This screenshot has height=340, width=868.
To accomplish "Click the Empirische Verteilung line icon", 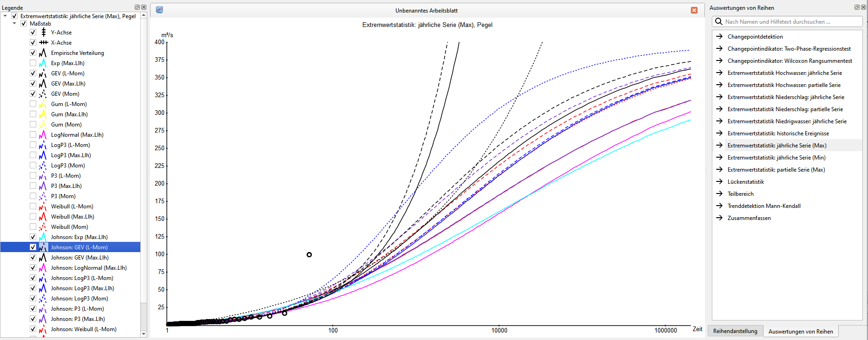I will click(43, 53).
